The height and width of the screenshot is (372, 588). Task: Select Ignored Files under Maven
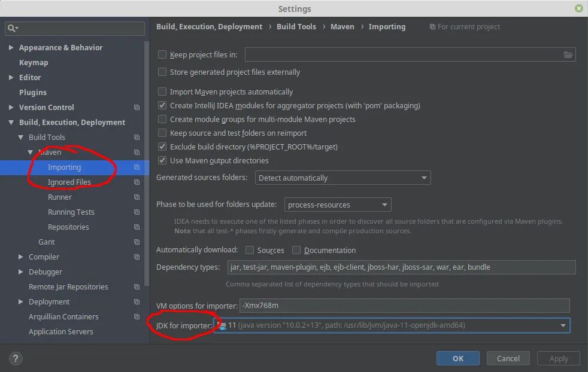coord(69,182)
